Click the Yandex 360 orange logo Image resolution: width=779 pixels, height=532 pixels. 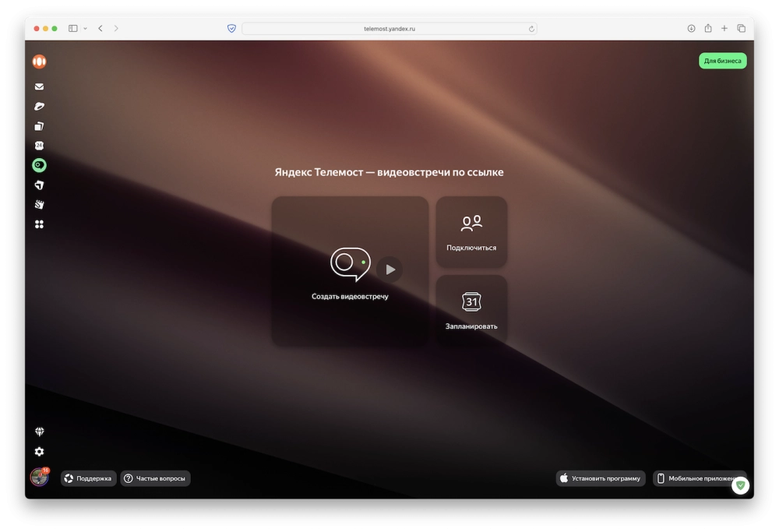pyautogui.click(x=39, y=62)
